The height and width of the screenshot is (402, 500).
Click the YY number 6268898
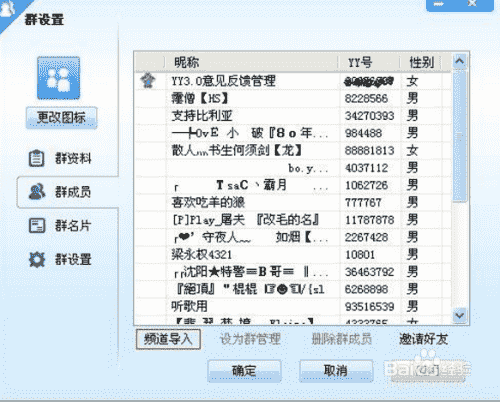(366, 289)
